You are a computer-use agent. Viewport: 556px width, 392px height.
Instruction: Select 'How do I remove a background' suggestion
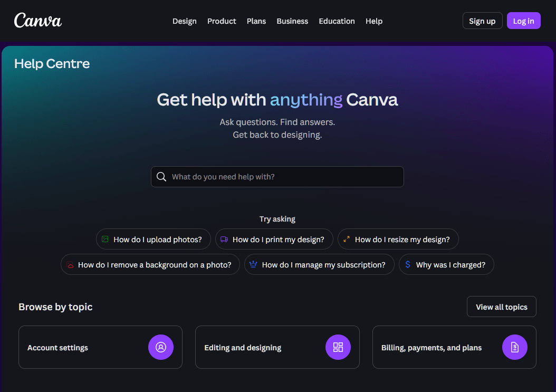click(x=150, y=264)
